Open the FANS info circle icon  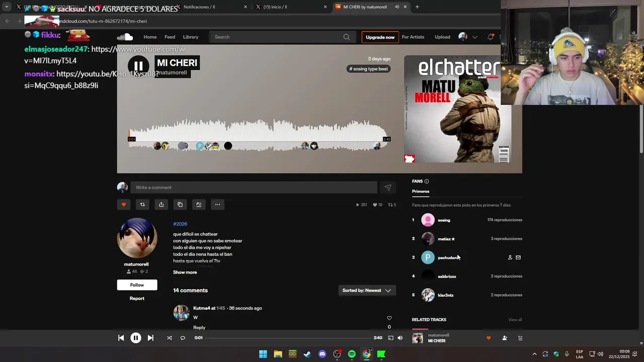point(427,182)
